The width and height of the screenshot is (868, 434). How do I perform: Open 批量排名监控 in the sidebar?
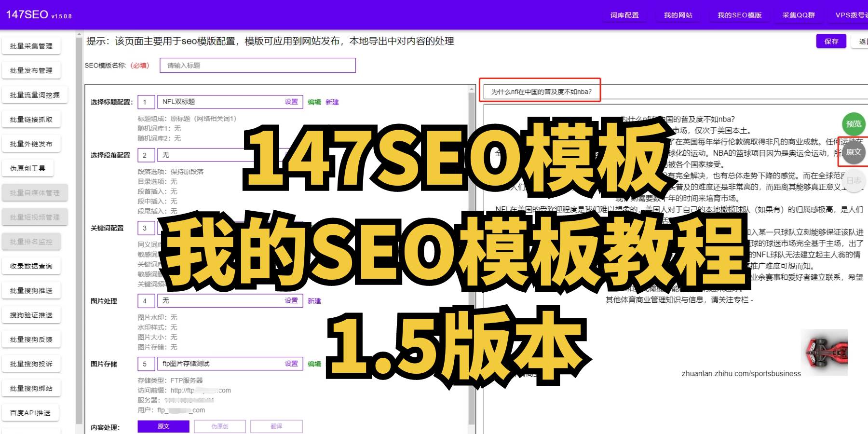click(31, 242)
